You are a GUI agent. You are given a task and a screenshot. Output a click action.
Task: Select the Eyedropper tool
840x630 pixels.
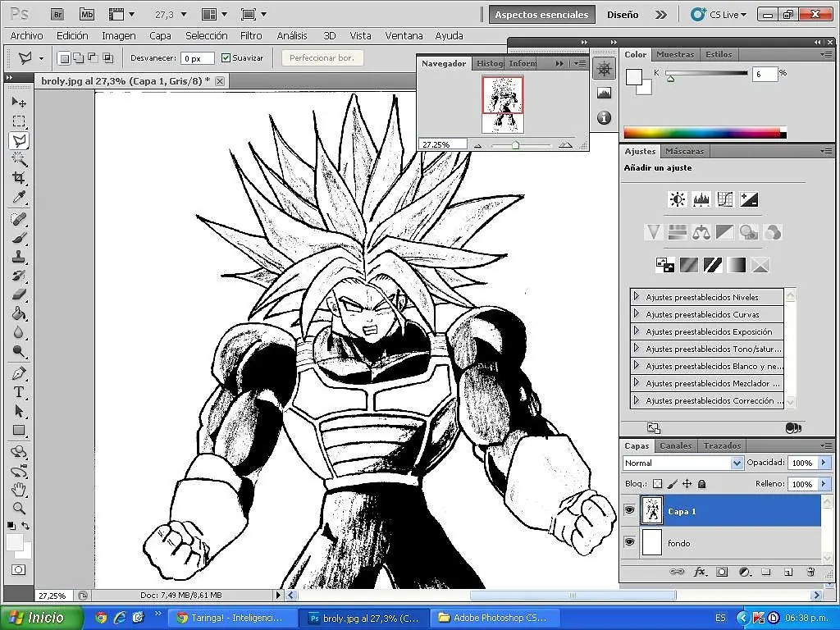click(x=19, y=197)
